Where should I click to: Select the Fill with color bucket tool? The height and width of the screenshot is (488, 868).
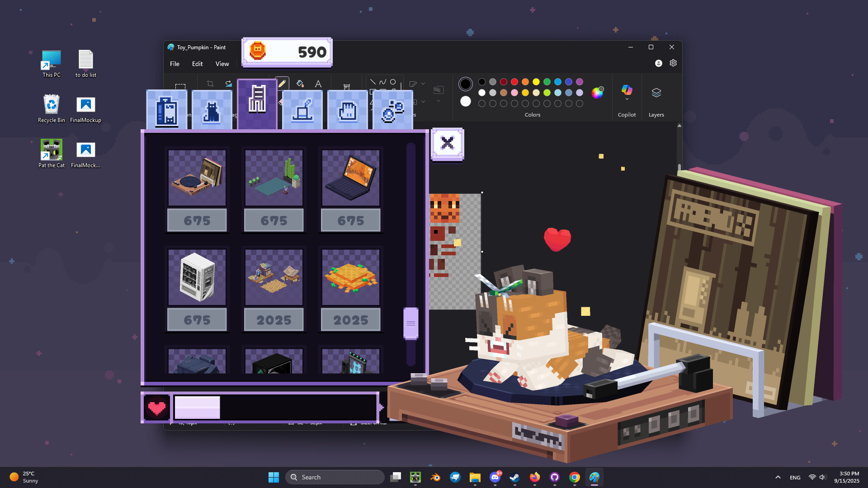pos(299,84)
